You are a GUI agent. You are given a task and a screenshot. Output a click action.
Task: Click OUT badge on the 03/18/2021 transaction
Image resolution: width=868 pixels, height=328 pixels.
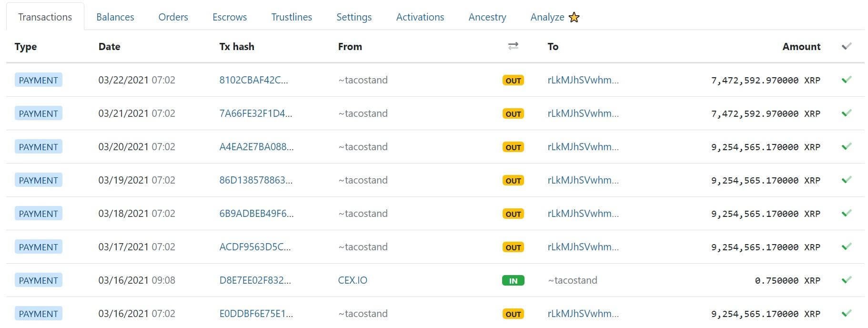(513, 214)
